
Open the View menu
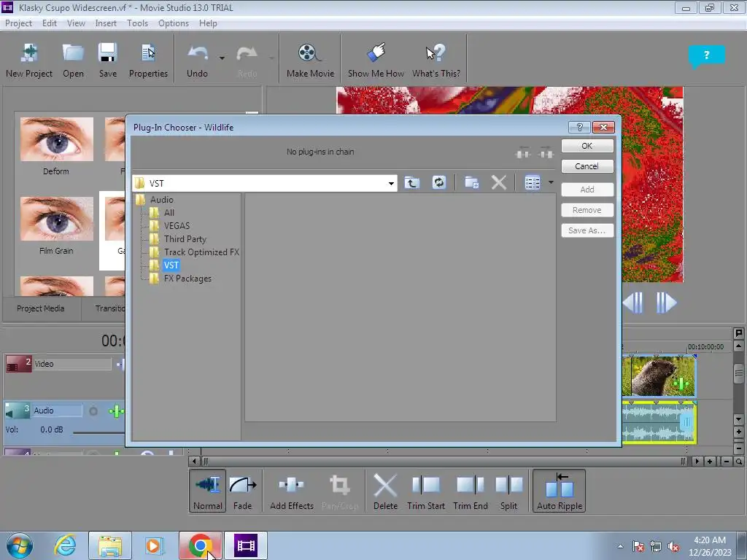point(76,23)
